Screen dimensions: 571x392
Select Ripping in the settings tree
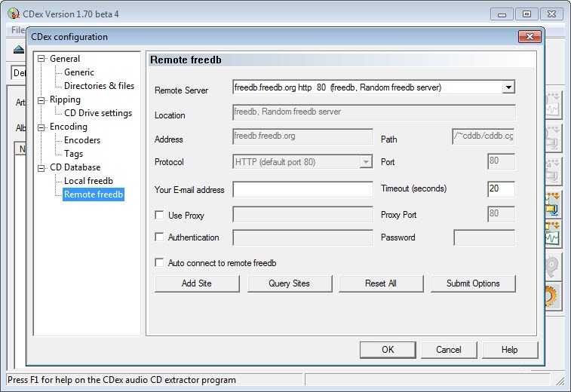tap(65, 100)
